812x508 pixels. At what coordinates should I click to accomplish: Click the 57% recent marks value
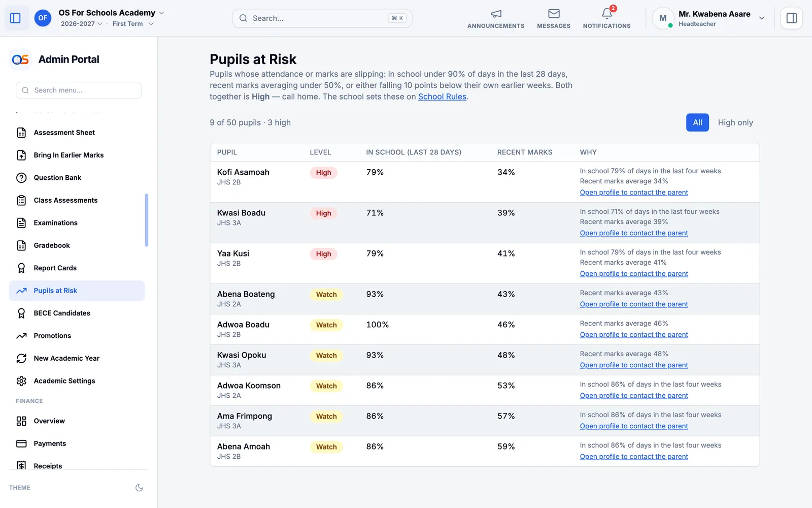click(x=506, y=416)
